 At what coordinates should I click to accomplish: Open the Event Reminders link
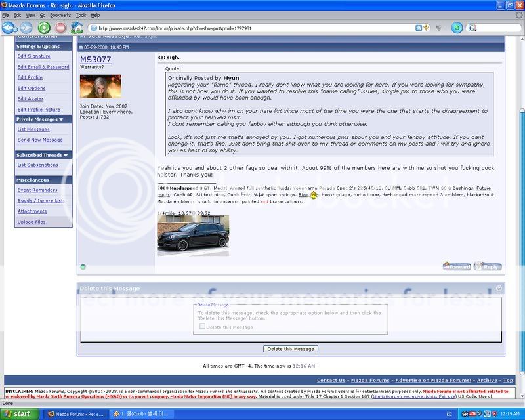pyautogui.click(x=37, y=190)
